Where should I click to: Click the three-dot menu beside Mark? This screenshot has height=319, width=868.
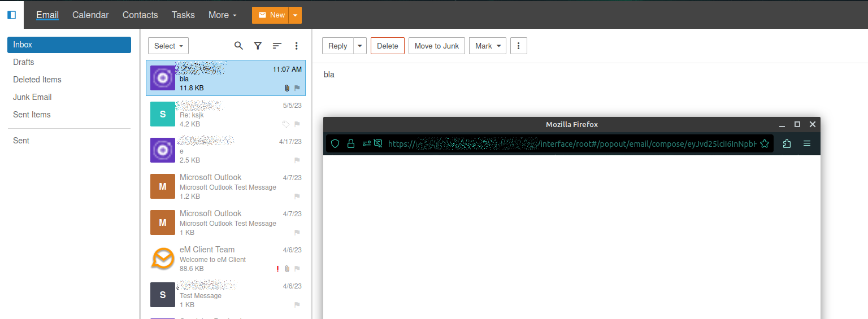pyautogui.click(x=518, y=46)
